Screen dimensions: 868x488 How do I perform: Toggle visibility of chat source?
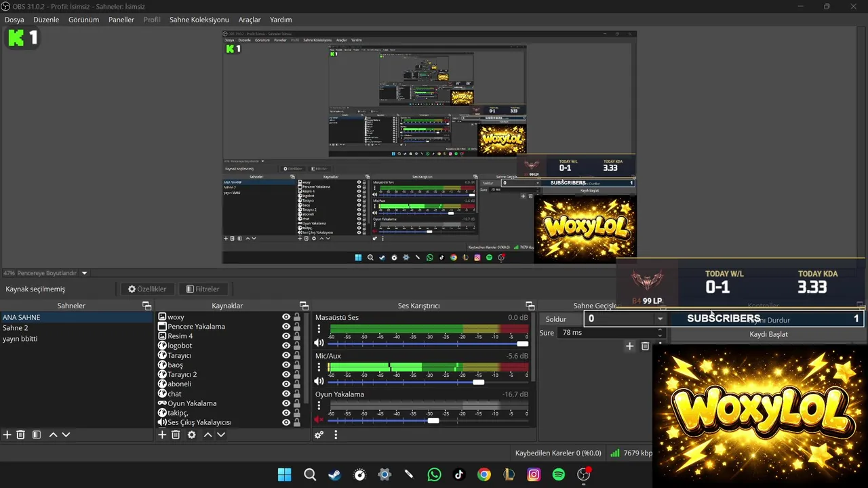pyautogui.click(x=286, y=393)
